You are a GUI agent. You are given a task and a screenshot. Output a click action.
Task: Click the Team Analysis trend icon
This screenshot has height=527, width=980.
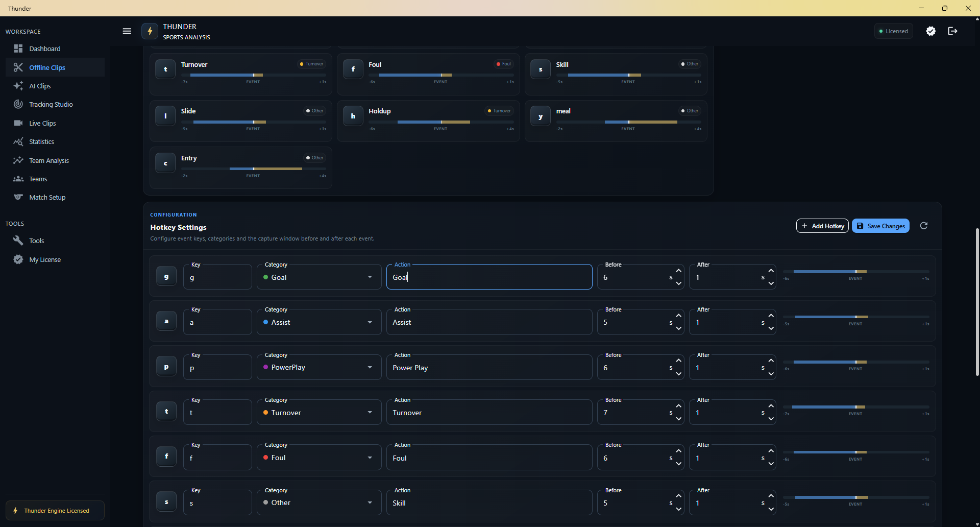(x=18, y=160)
